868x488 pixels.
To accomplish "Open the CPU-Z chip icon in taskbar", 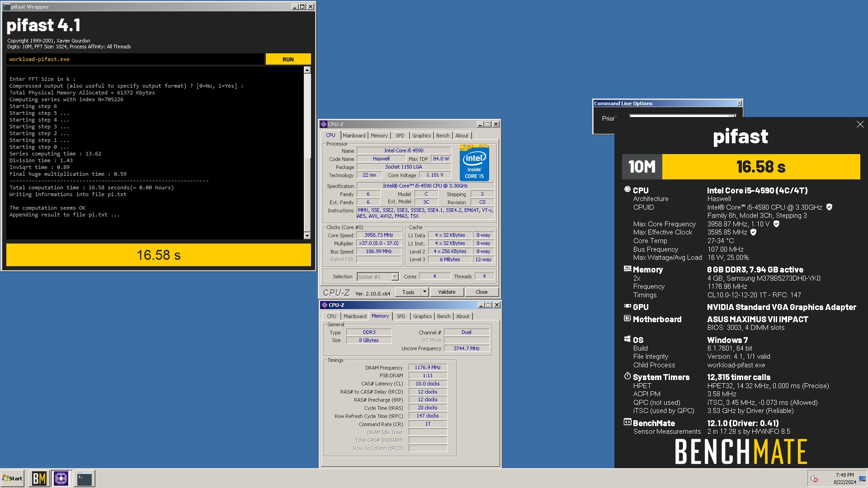I will [x=61, y=478].
